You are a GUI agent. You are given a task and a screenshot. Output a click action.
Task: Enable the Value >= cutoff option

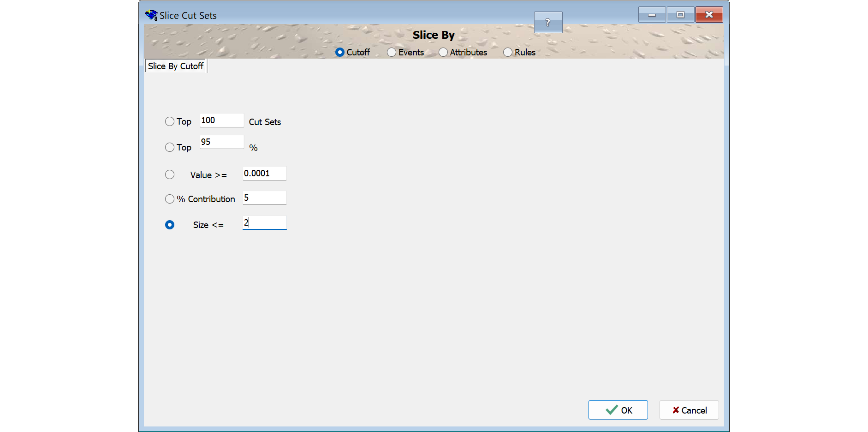coord(170,174)
